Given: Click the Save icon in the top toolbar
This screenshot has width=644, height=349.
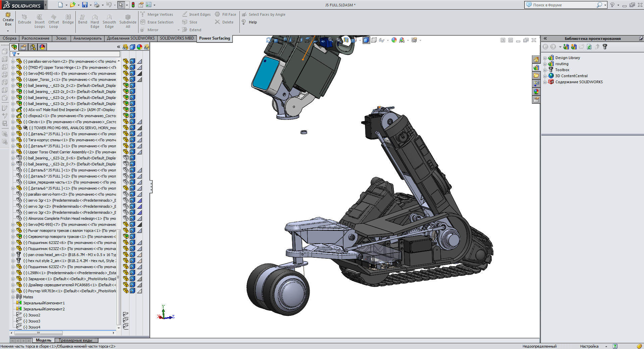Looking at the screenshot, I should (x=85, y=5).
